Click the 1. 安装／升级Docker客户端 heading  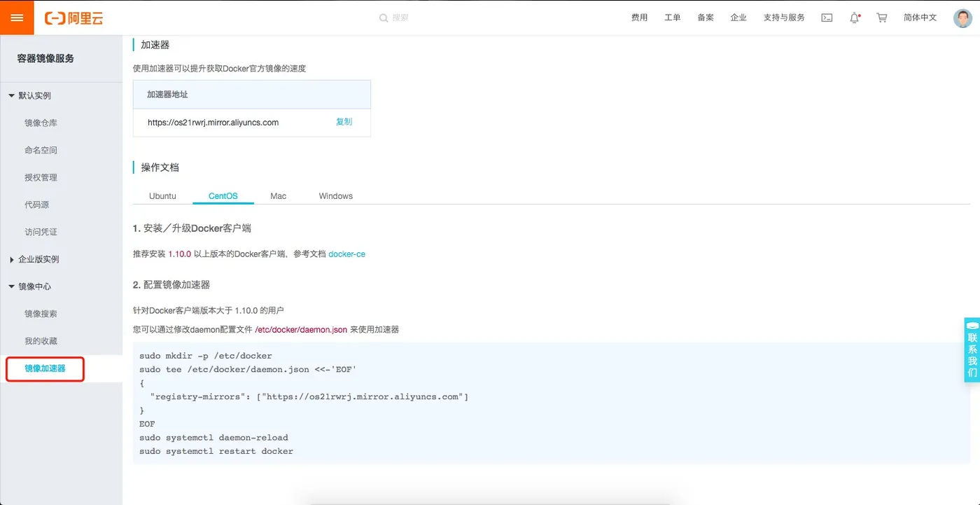[x=192, y=229]
